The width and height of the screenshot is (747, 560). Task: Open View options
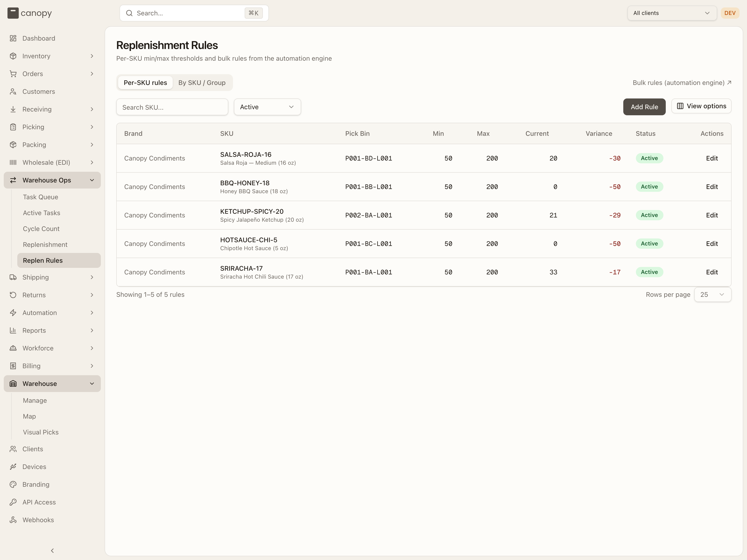(x=701, y=106)
